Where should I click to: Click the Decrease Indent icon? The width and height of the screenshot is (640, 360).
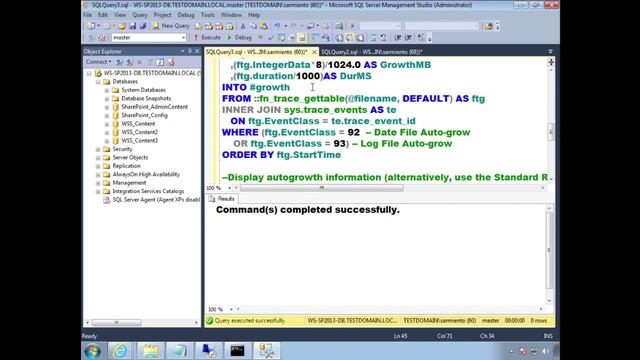click(x=398, y=38)
